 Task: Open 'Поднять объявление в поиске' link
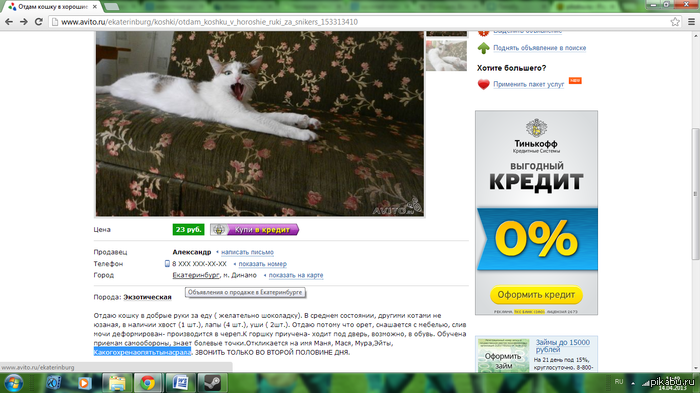539,48
